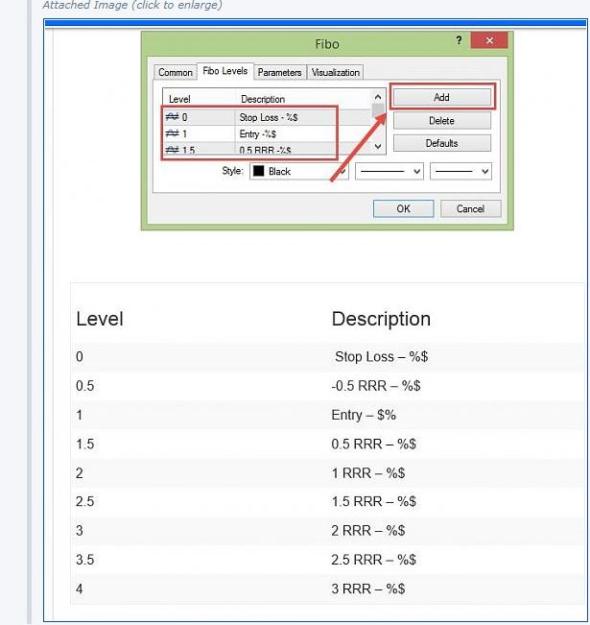Confirm with the OK button
Screen dimensions: 590x625
click(x=403, y=209)
